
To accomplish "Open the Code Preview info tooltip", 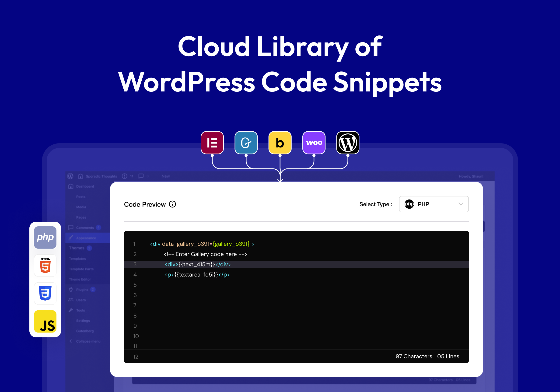I will [172, 204].
